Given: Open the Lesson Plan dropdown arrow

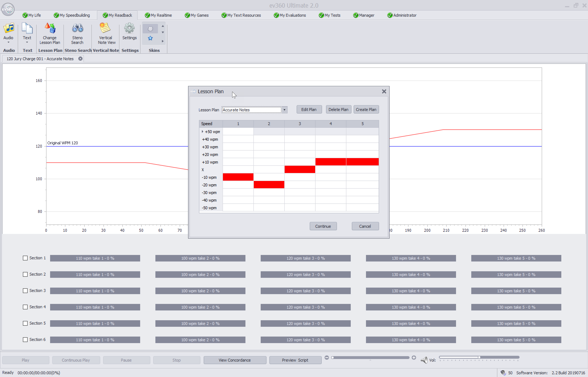Looking at the screenshot, I should (x=284, y=110).
